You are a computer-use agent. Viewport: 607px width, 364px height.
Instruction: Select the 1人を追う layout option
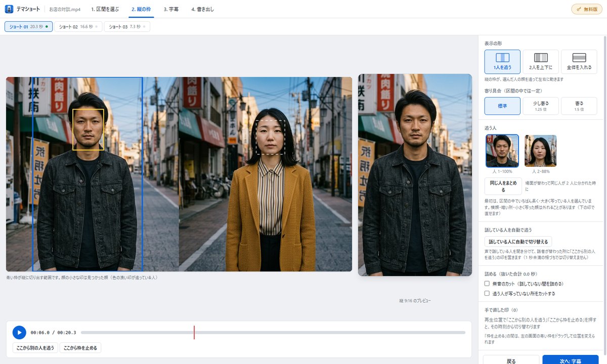[502, 62]
